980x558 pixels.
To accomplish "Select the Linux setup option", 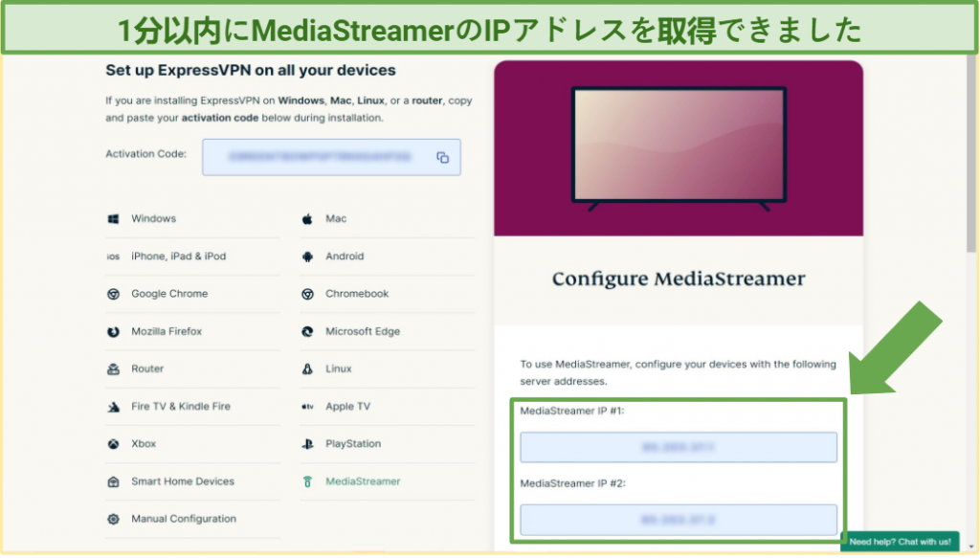I will pyautogui.click(x=338, y=369).
